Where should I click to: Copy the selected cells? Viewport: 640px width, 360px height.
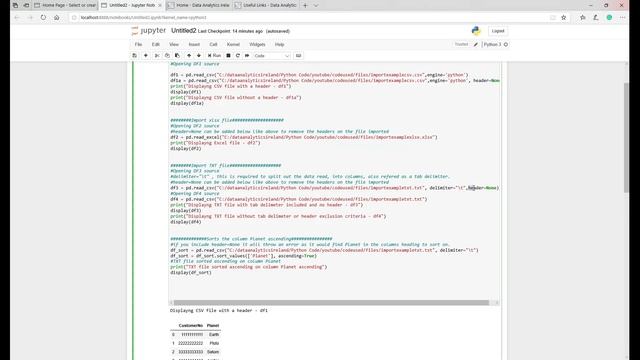pyautogui.click(x=167, y=56)
